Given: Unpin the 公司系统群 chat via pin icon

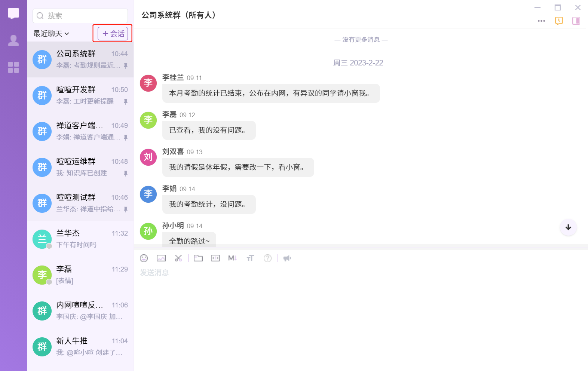Looking at the screenshot, I should coord(126,66).
